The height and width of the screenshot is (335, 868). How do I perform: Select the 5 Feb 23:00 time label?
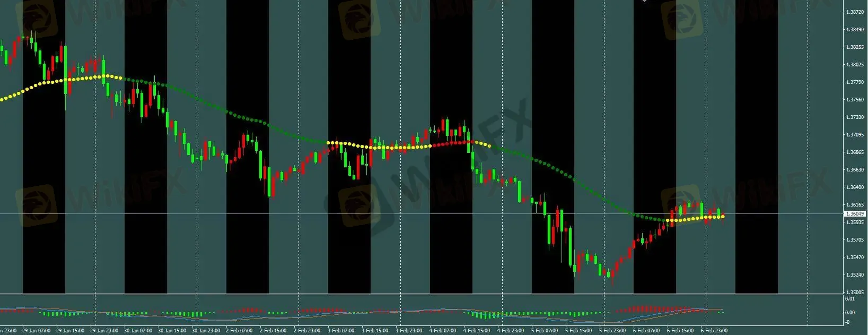pyautogui.click(x=612, y=331)
